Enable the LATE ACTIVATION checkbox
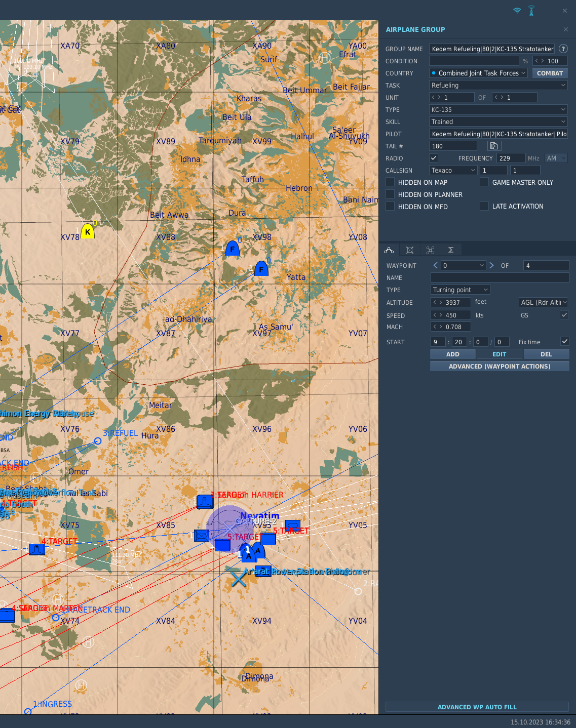This screenshot has height=728, width=576. pos(484,206)
